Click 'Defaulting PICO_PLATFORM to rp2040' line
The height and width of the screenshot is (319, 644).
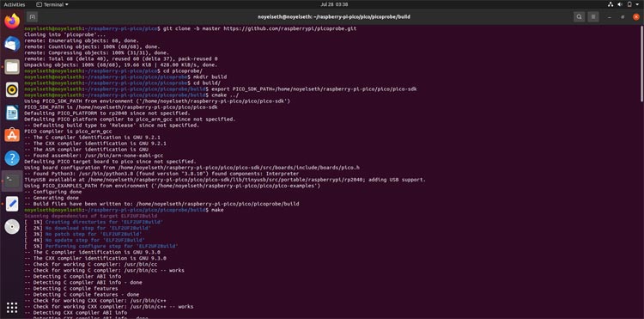(x=106, y=113)
